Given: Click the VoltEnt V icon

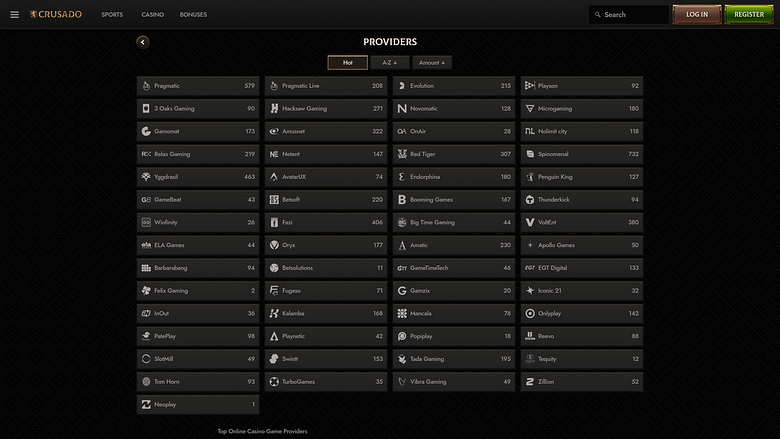Looking at the screenshot, I should [530, 222].
